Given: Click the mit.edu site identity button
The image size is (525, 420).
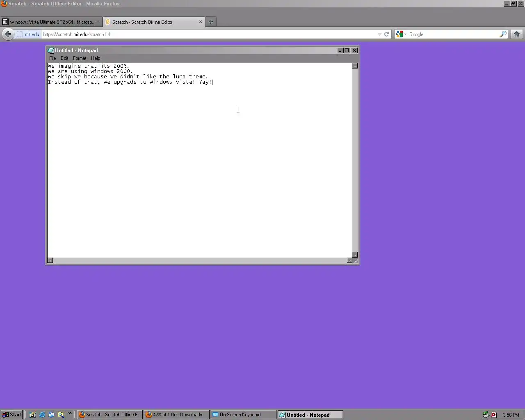Looking at the screenshot, I should point(28,34).
